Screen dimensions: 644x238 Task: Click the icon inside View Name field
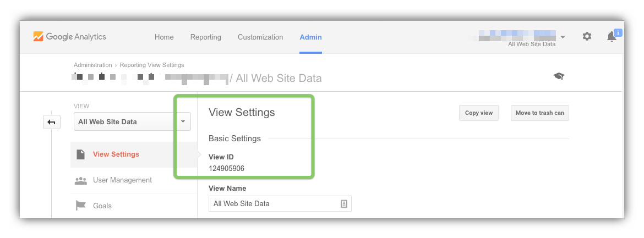tap(344, 204)
